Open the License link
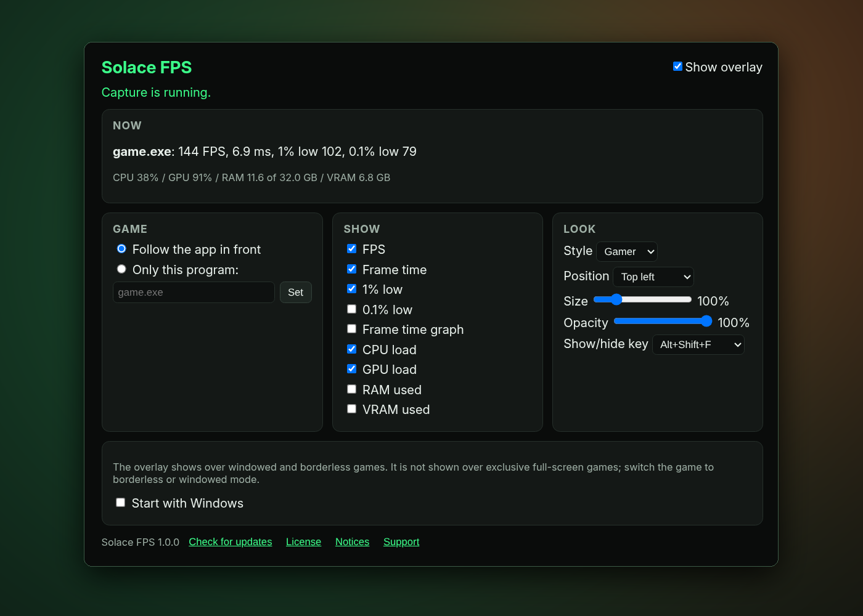The height and width of the screenshot is (616, 863). tap(303, 542)
